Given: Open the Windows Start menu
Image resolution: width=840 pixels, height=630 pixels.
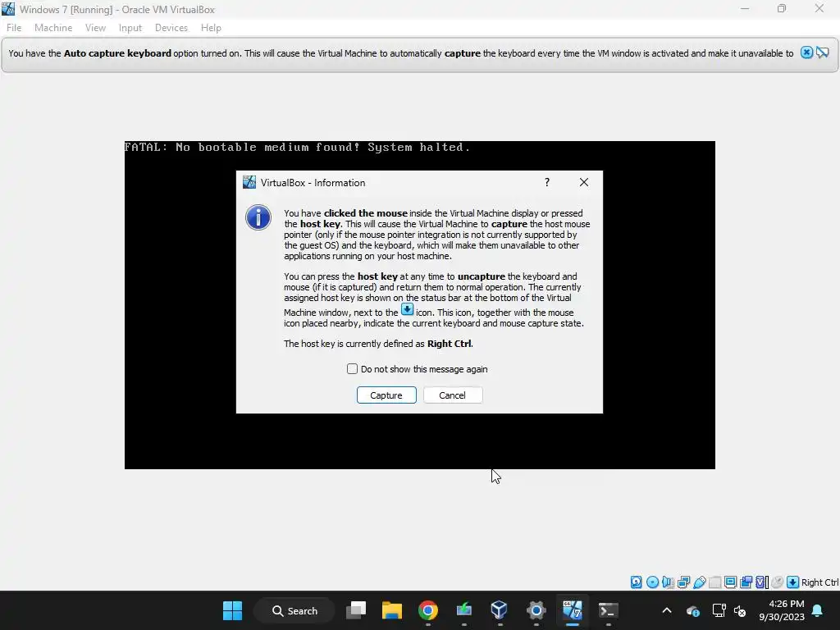Looking at the screenshot, I should [232, 610].
